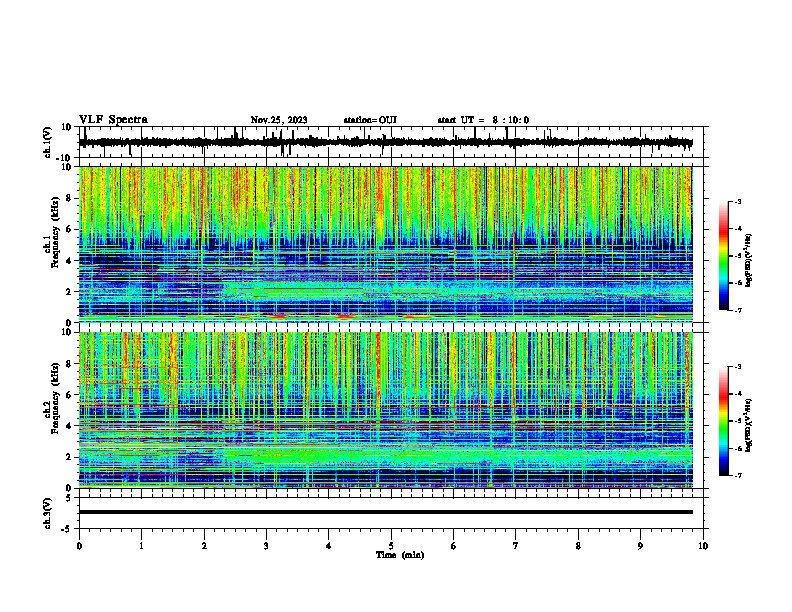Click the ch.1(V) waveform axis label
Image resolution: width=792 pixels, height=612 pixels.
48,142
